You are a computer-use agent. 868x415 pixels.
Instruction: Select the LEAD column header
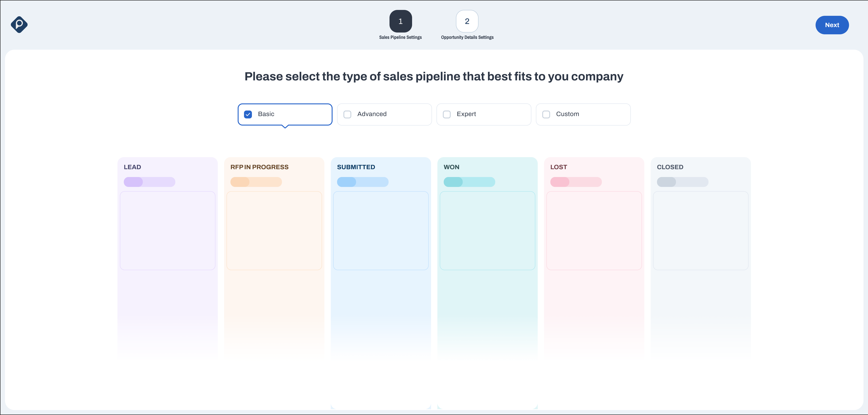click(132, 167)
